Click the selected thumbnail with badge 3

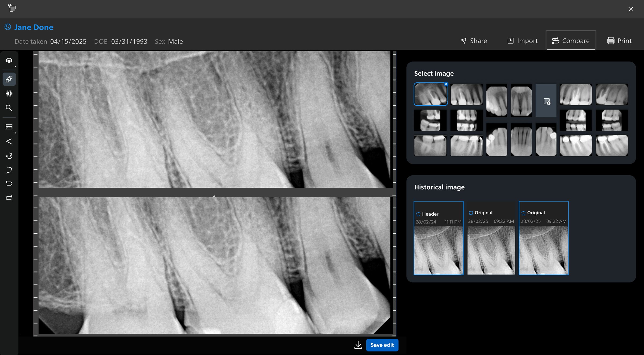431,94
